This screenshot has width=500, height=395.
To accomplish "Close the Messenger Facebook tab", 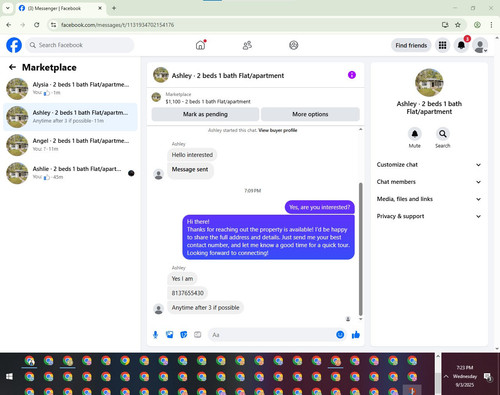I will [100, 8].
